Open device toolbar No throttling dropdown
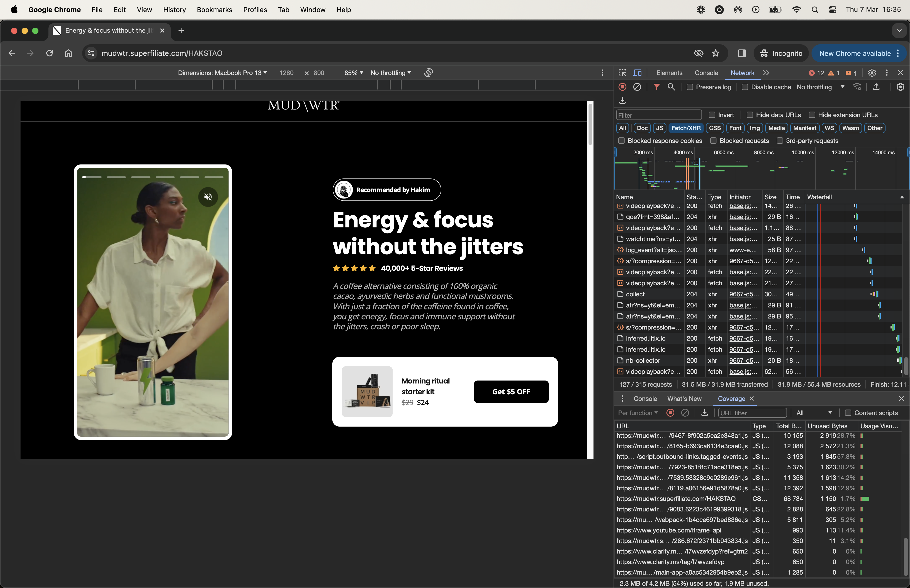The height and width of the screenshot is (588, 910). click(391, 73)
